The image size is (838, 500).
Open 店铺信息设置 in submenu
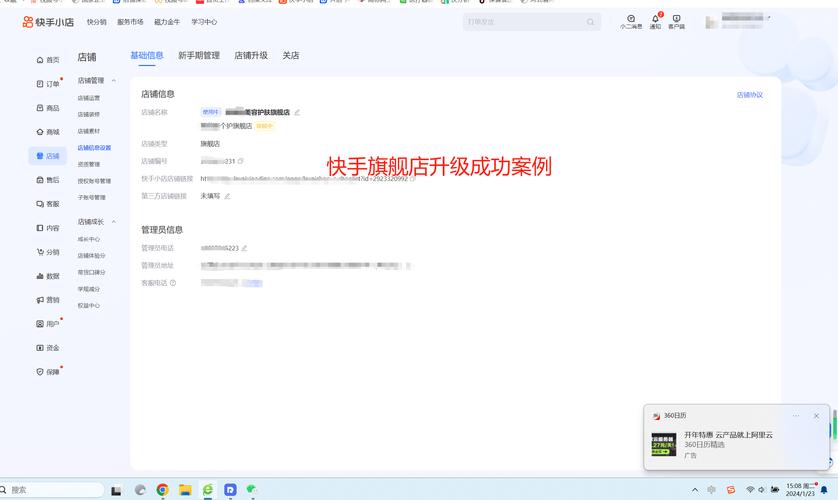[94, 147]
